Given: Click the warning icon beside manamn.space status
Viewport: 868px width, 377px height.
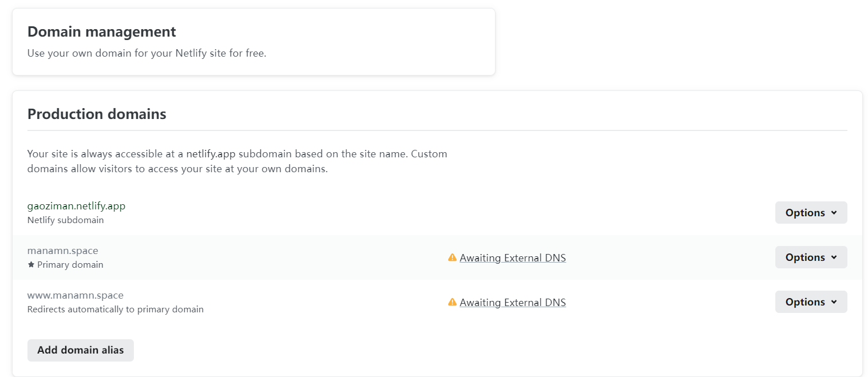Looking at the screenshot, I should click(x=452, y=257).
